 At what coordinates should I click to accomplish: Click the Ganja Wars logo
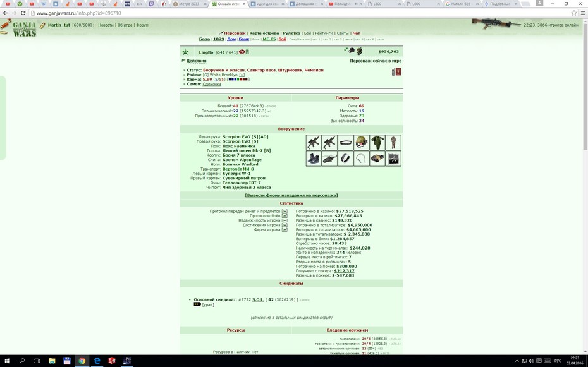(25, 29)
